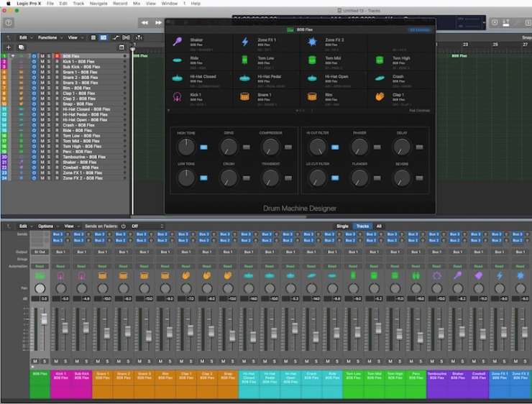
Task: Click the Read automation button on 808 Flex channel
Action: (x=40, y=266)
